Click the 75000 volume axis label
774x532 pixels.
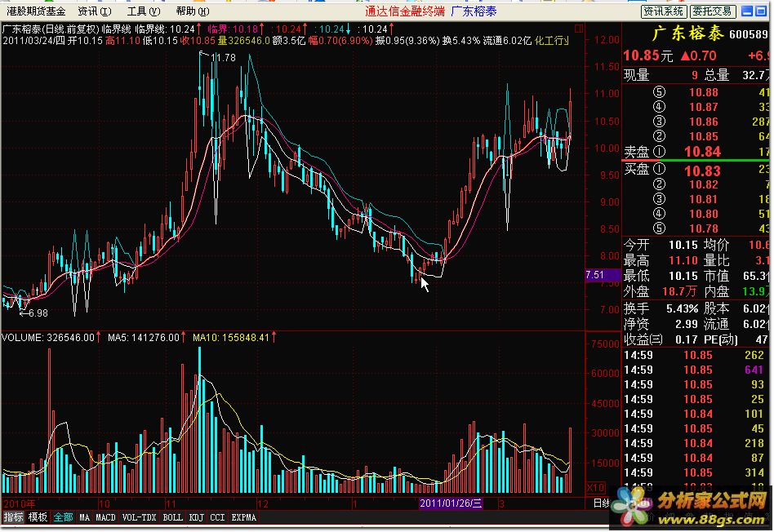pos(605,344)
